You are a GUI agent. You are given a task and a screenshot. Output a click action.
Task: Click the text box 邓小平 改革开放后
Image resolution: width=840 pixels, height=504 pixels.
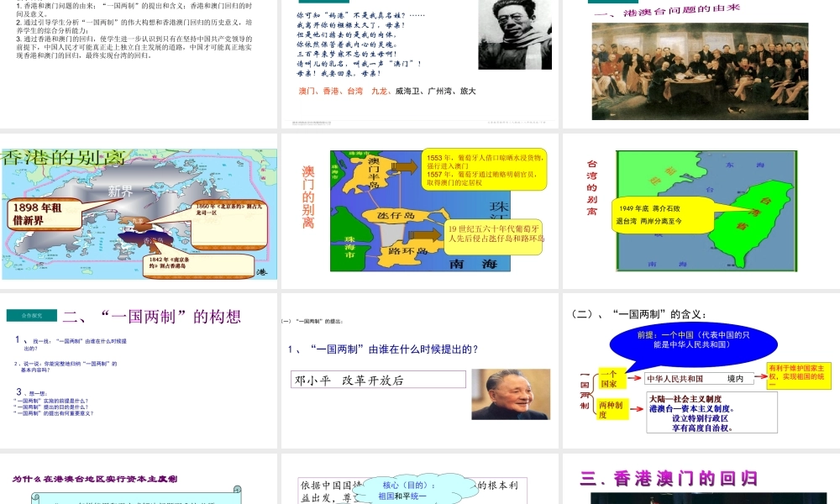(x=378, y=379)
